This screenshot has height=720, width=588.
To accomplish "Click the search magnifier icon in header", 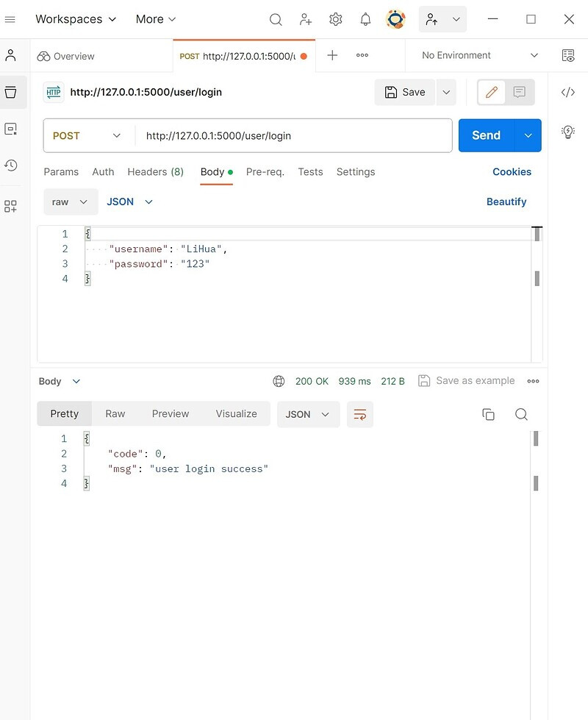I will 276,19.
